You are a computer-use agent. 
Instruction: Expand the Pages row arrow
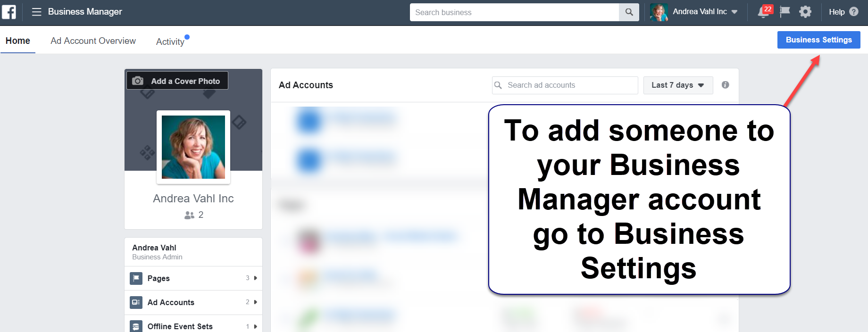pos(256,278)
